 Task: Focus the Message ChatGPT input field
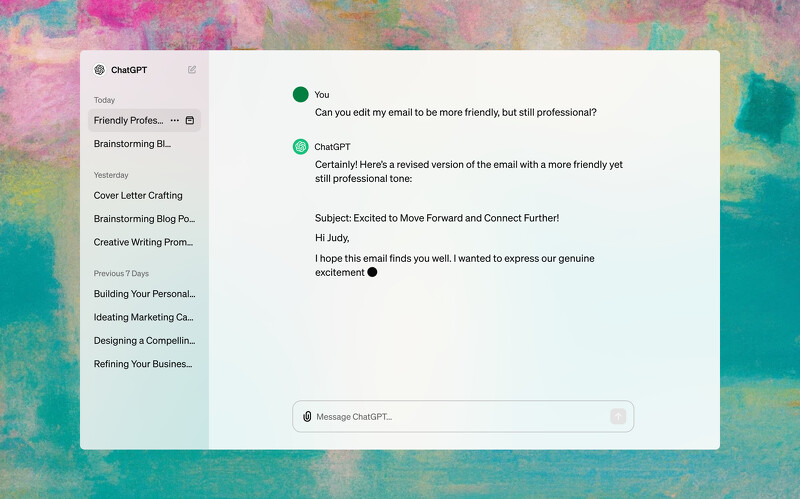point(460,416)
